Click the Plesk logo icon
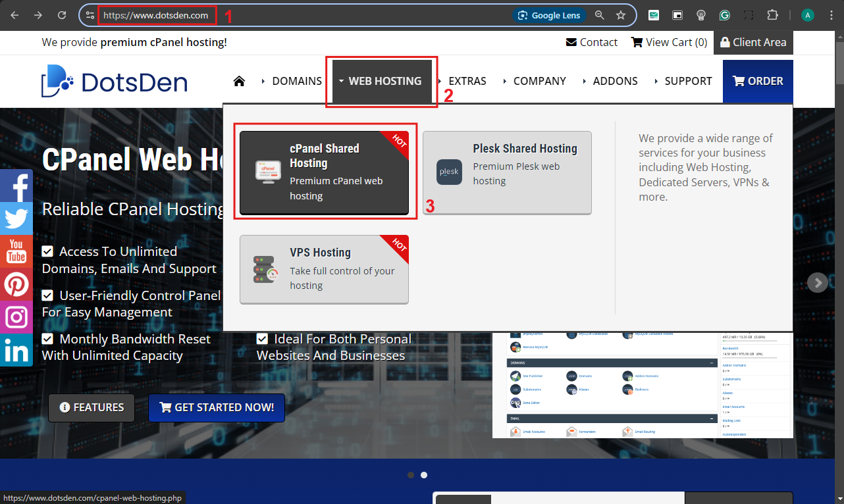Image resolution: width=844 pixels, height=504 pixels. point(449,172)
